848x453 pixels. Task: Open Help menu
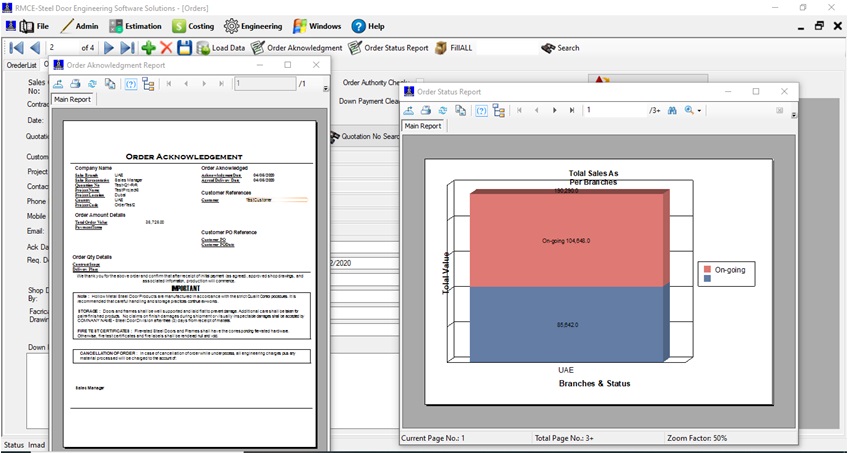(x=368, y=26)
